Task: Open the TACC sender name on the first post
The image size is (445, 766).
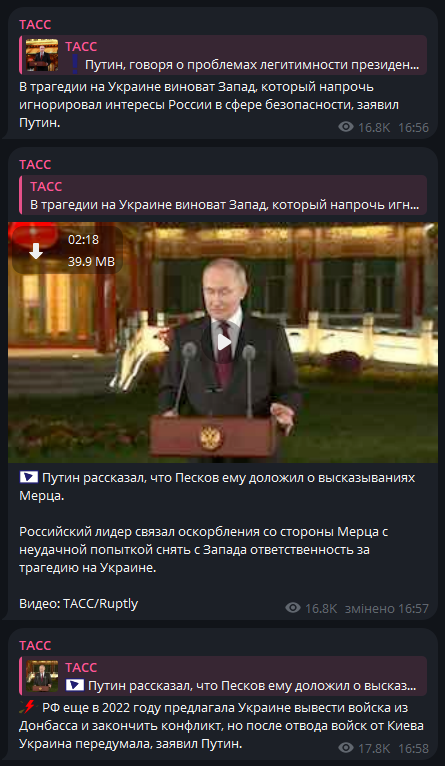Action: [x=35, y=24]
